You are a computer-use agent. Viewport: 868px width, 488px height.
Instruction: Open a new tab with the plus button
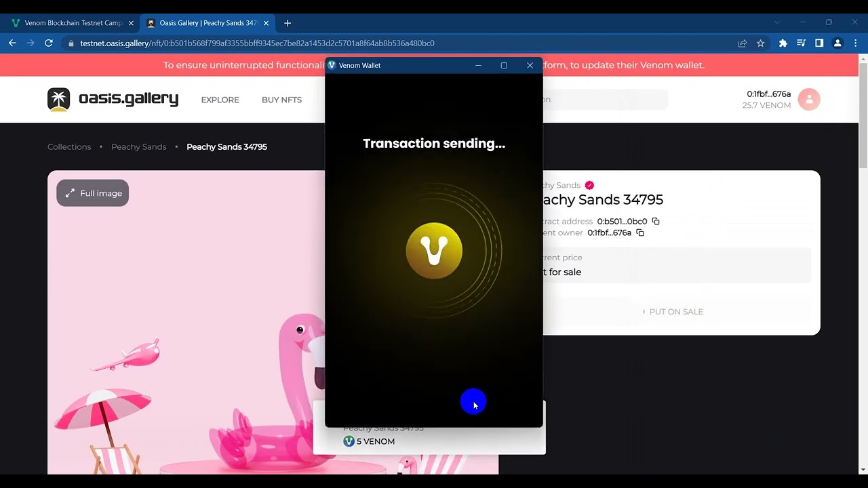288,23
